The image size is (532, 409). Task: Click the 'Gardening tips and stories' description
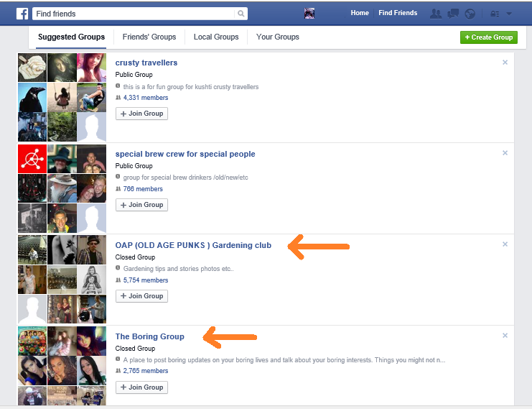[x=179, y=269]
